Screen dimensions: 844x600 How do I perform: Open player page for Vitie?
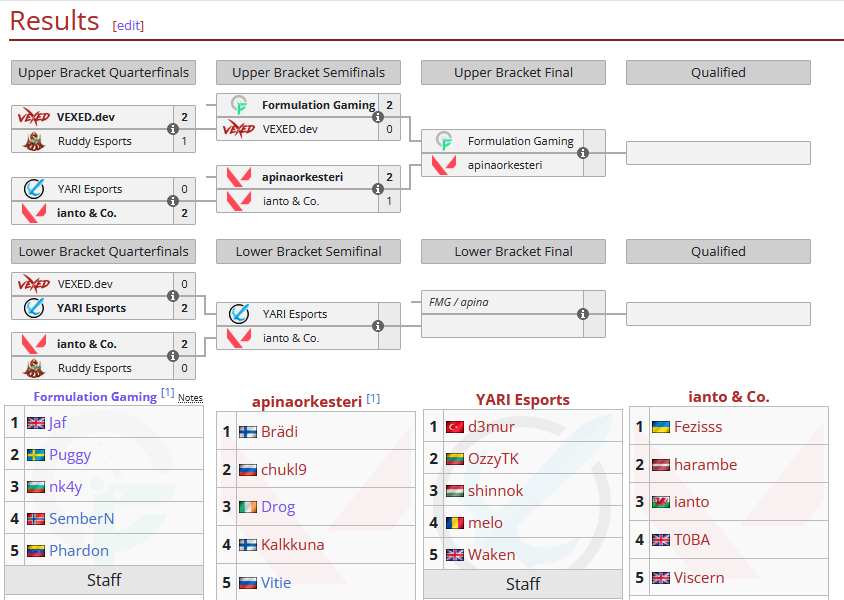click(276, 583)
